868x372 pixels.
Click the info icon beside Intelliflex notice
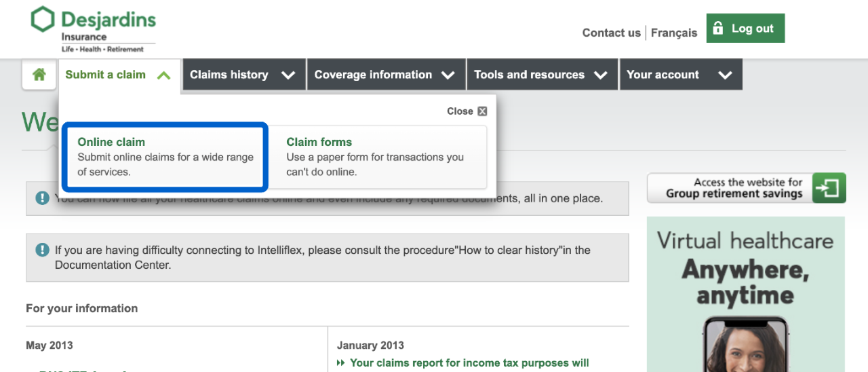[42, 250]
